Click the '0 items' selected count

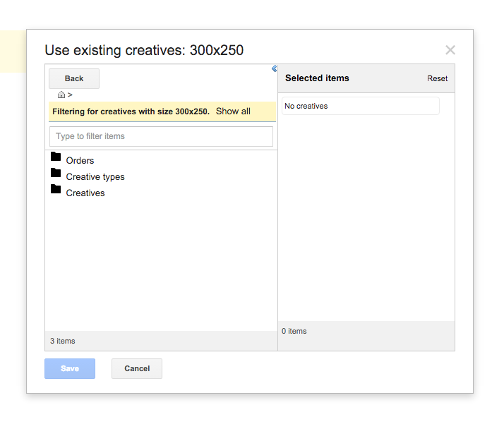[x=294, y=331]
